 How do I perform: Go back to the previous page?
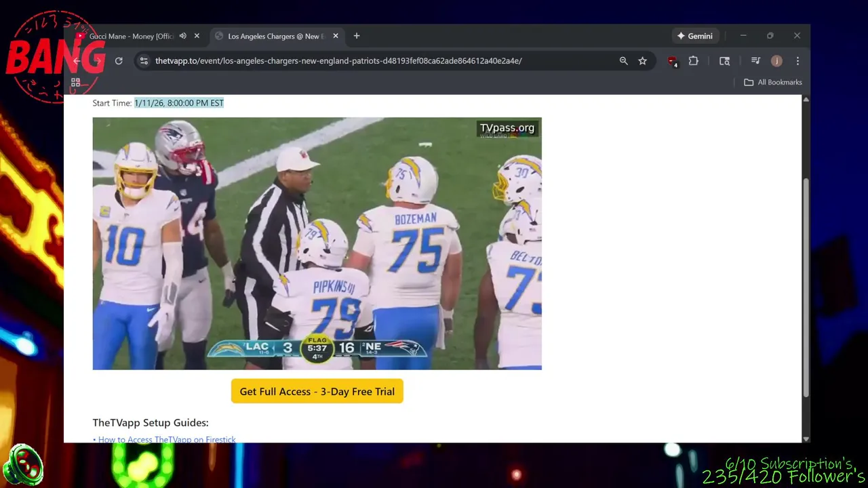click(x=77, y=61)
